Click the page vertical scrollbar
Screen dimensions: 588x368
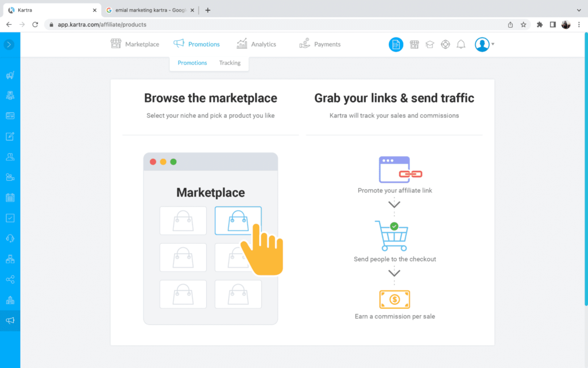click(586, 169)
